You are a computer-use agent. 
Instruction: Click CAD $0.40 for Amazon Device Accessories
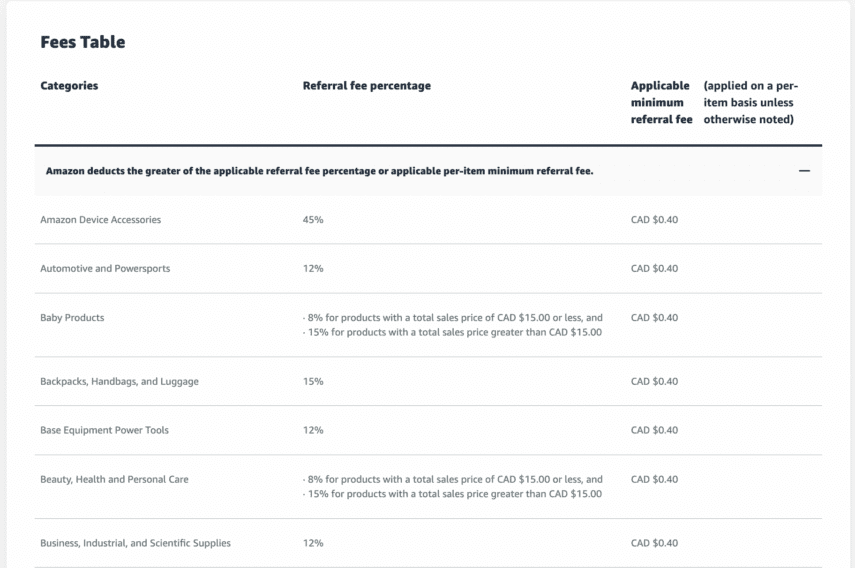coord(654,220)
